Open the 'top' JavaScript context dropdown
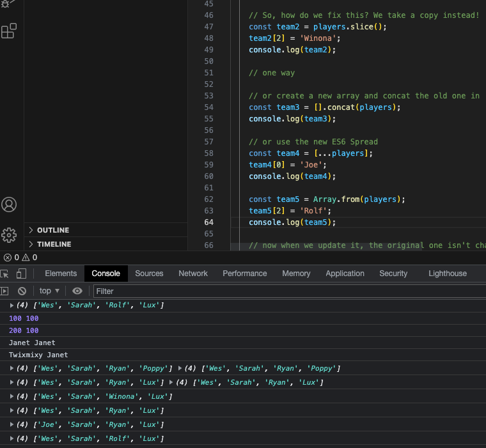This screenshot has width=486, height=448. tap(49, 291)
